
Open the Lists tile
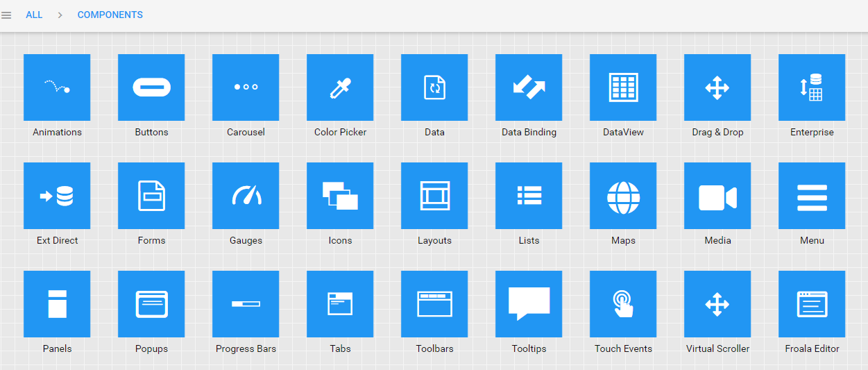click(x=529, y=196)
